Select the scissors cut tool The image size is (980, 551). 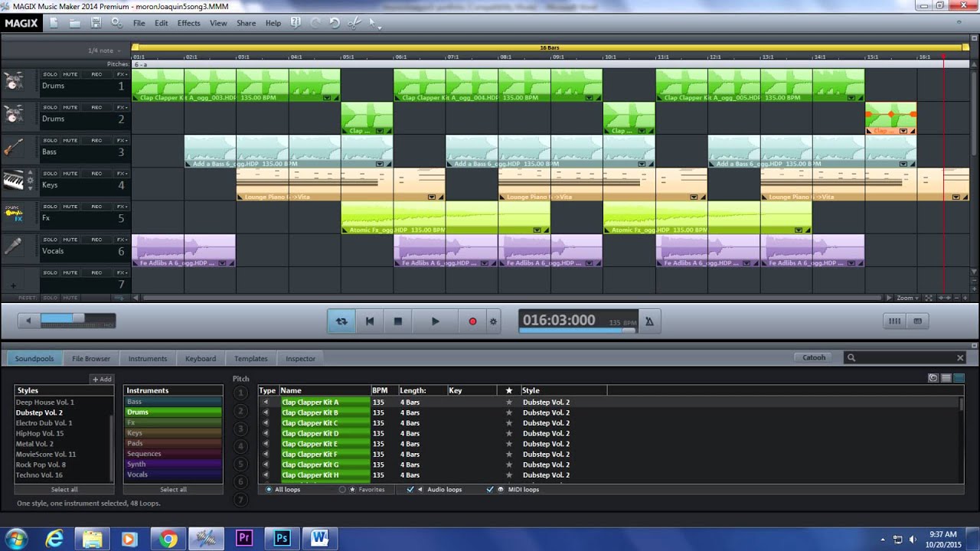pos(354,23)
